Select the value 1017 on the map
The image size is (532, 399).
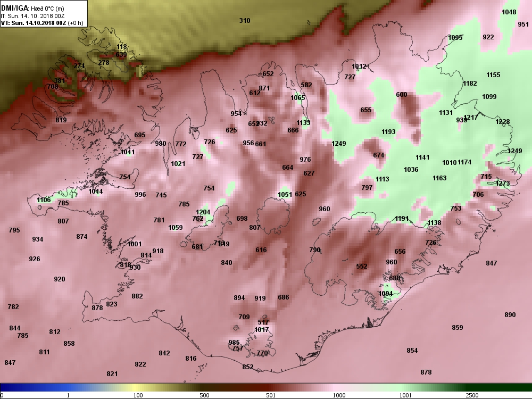(261, 330)
